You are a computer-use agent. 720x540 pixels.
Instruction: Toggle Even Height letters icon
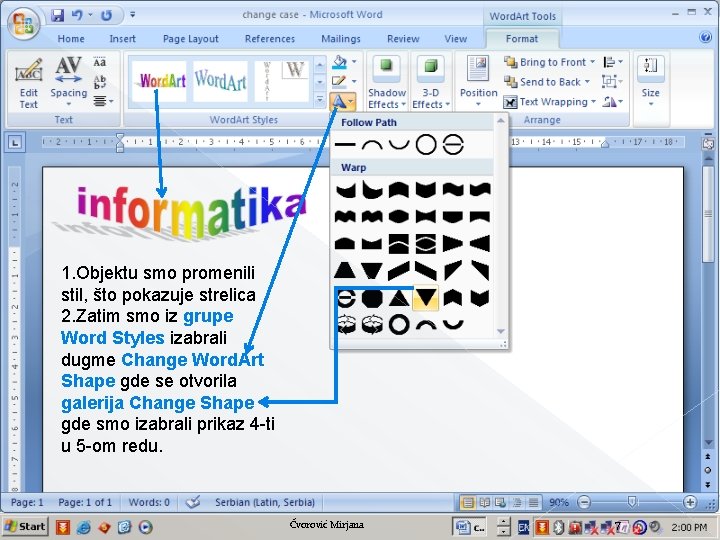click(100, 62)
